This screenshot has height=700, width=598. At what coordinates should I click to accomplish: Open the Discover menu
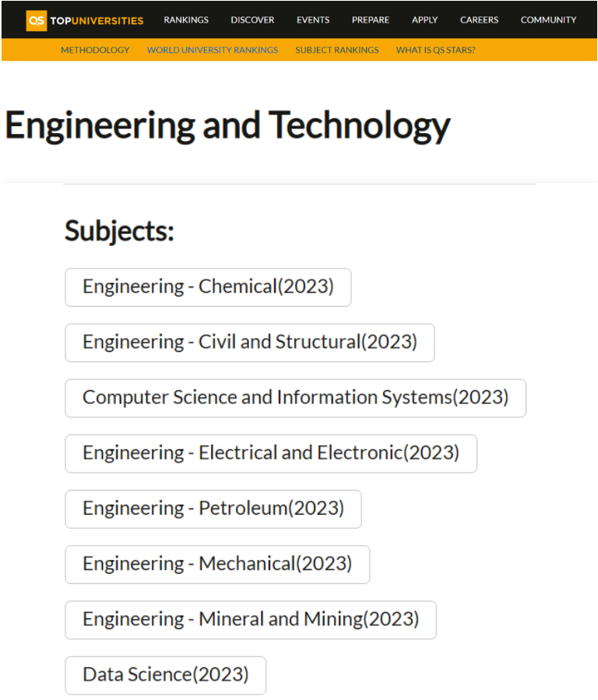click(x=252, y=20)
